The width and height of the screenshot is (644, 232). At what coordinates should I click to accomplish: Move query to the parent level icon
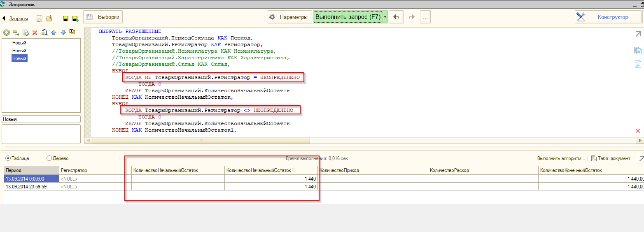(44, 32)
